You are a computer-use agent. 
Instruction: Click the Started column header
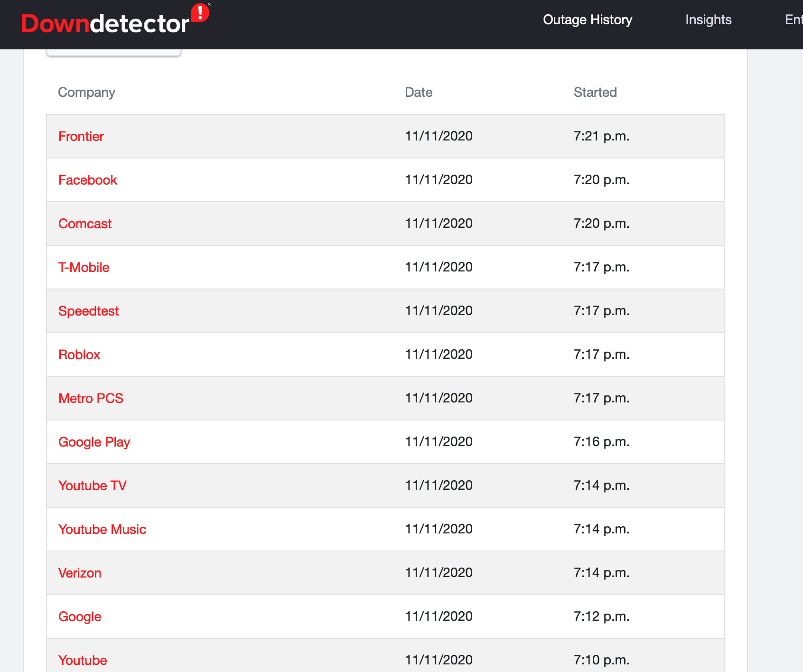tap(595, 92)
